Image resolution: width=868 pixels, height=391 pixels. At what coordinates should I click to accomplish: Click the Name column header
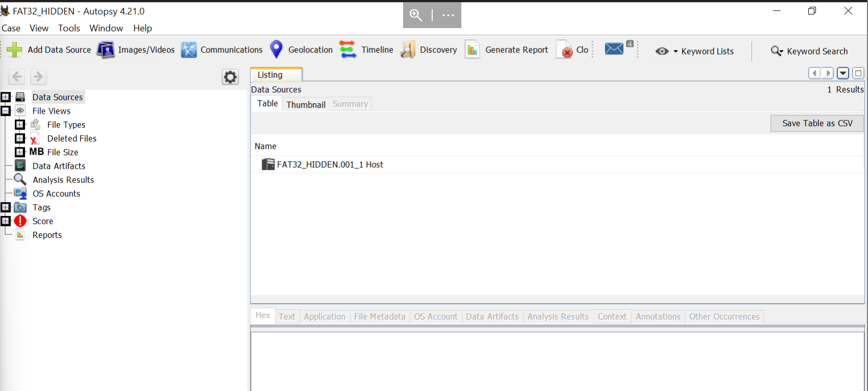coord(266,146)
